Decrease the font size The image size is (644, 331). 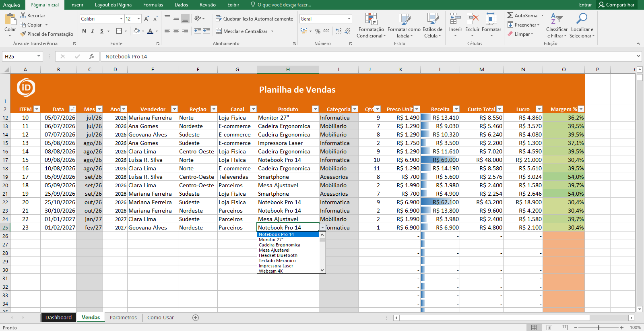(155, 19)
